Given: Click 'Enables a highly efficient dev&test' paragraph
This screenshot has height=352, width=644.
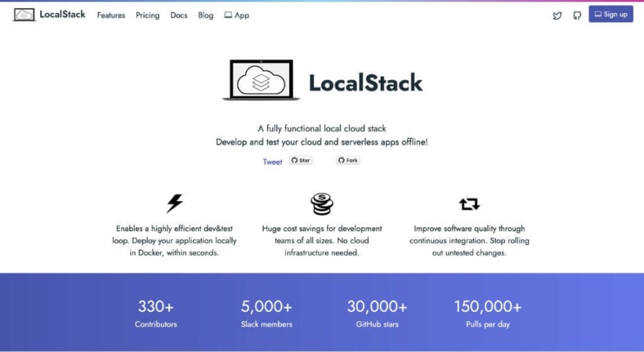Looking at the screenshot, I should [x=175, y=241].
